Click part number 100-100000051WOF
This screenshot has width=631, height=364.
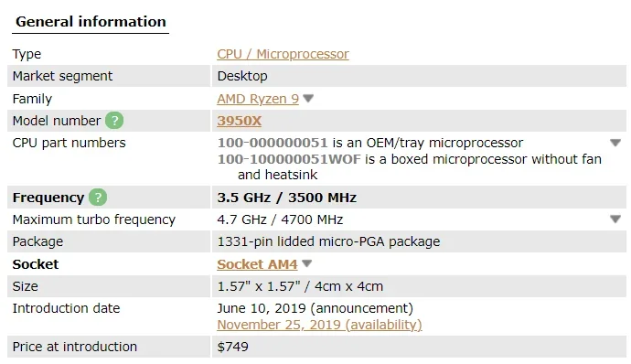pos(289,159)
